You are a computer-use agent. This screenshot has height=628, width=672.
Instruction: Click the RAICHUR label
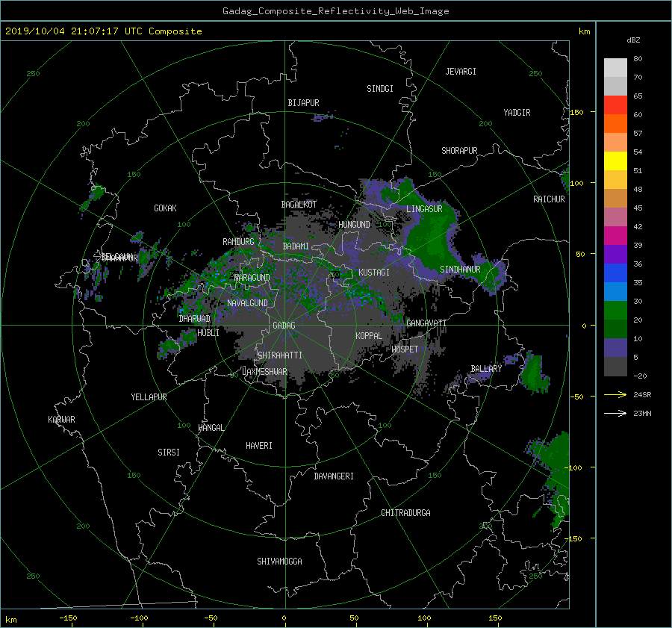click(x=549, y=199)
